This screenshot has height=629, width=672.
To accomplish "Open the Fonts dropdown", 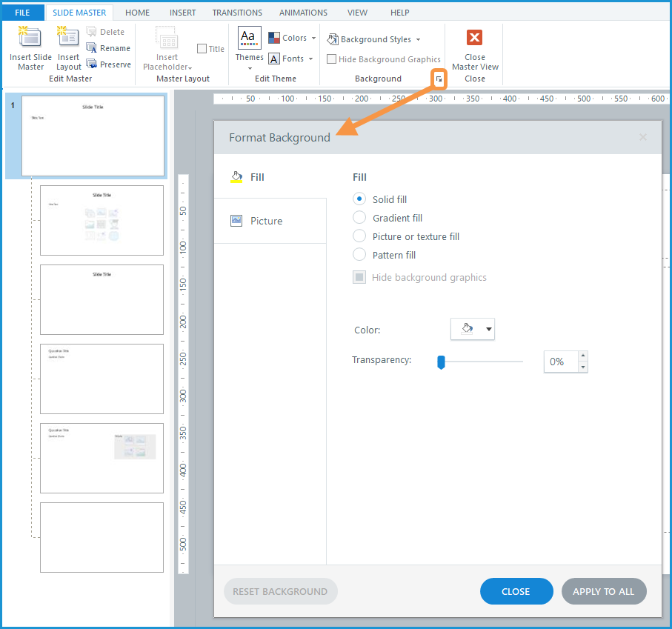I will click(293, 59).
